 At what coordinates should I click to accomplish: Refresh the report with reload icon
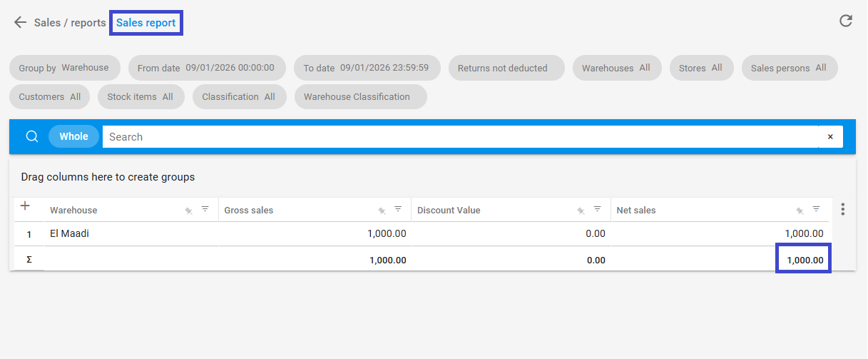coord(846,21)
